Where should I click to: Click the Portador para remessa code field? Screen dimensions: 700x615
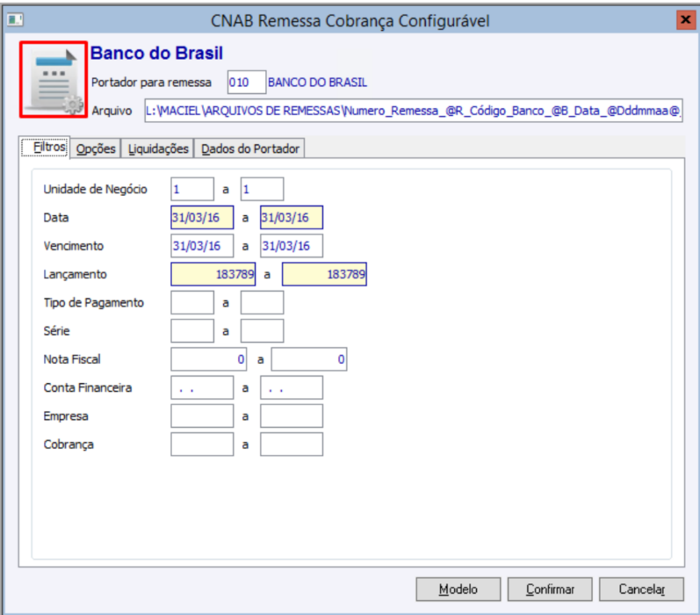click(x=247, y=83)
